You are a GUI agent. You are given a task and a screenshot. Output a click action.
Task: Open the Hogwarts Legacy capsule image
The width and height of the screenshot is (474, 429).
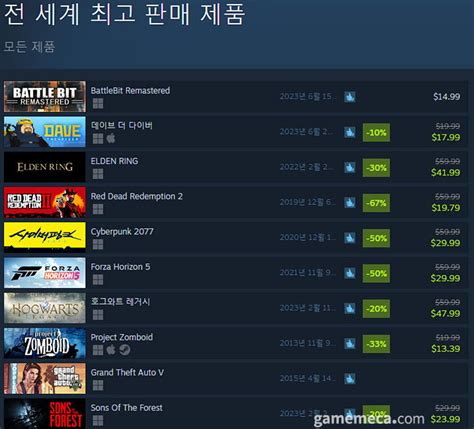[45, 308]
